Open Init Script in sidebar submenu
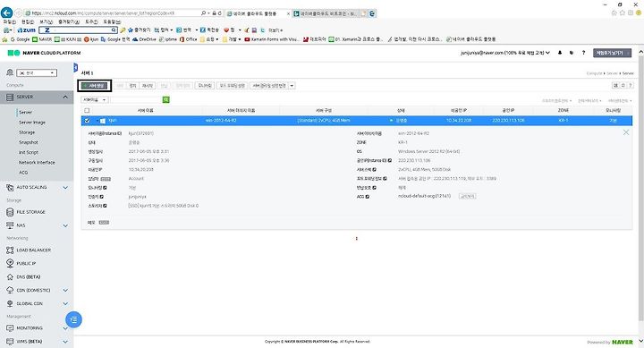This screenshot has height=348, width=644. click(x=29, y=152)
